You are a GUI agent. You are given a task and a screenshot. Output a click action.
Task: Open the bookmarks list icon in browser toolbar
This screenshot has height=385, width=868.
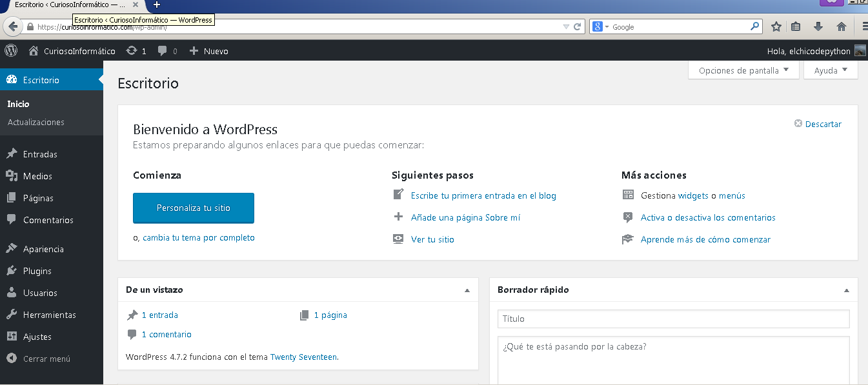click(796, 26)
